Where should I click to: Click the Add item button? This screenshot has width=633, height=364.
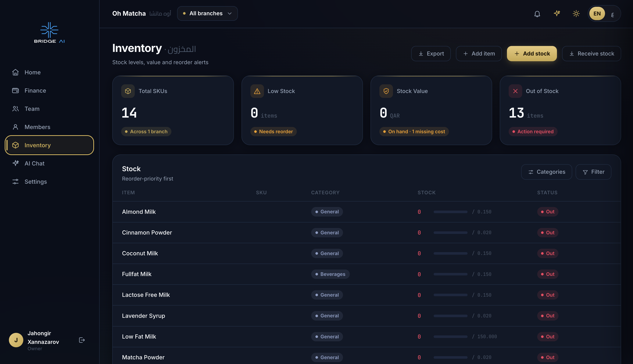click(479, 54)
